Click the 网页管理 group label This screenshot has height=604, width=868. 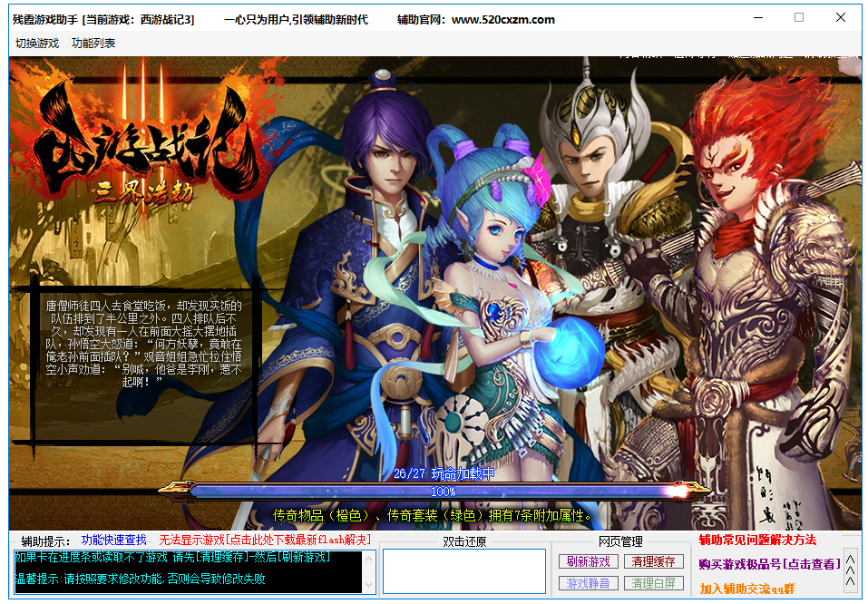[620, 541]
